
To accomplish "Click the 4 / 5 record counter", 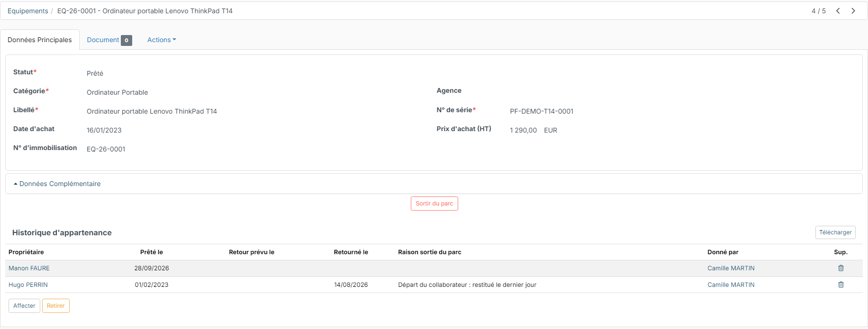I will pos(818,11).
